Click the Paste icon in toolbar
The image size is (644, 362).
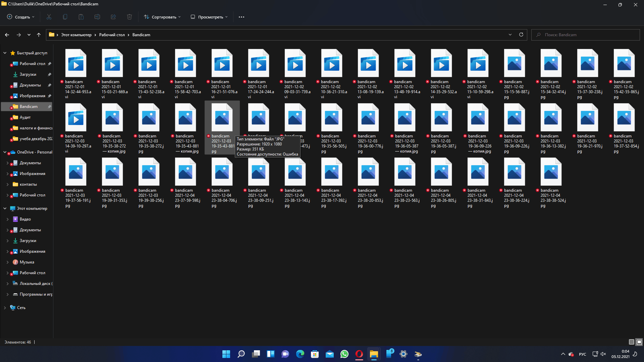81,17
